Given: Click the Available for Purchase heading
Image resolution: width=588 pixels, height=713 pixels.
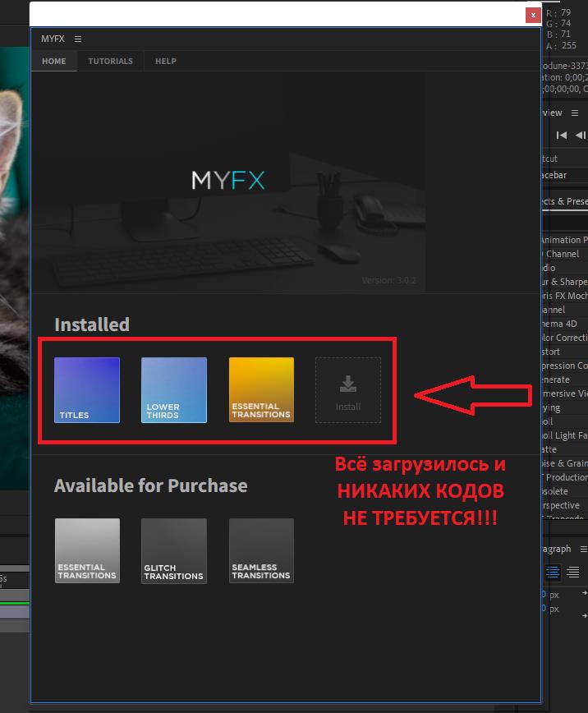Looking at the screenshot, I should [151, 485].
